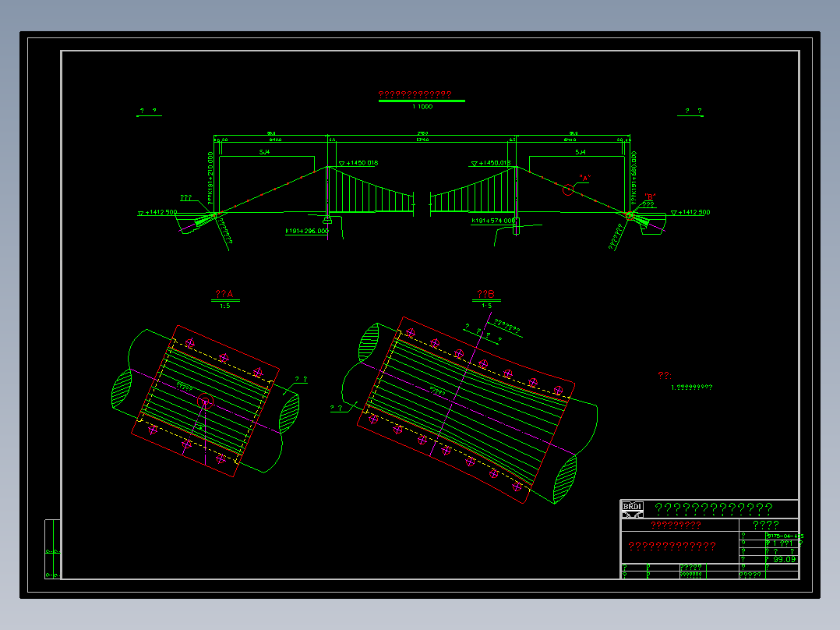The height and width of the screenshot is (630, 840).
Task: Click the "1:1000" scale text under the title
Action: 422,107
